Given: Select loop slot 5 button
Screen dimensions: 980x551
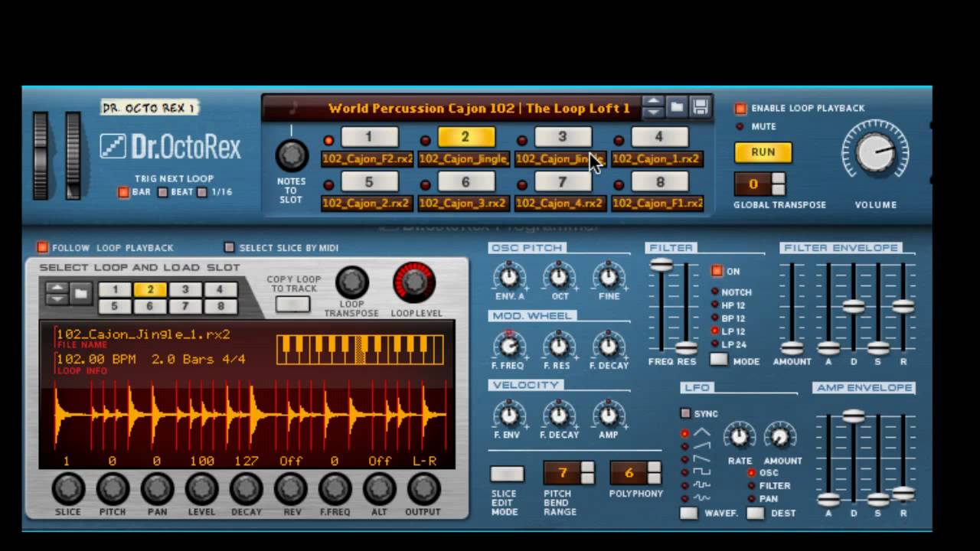Looking at the screenshot, I should tap(369, 182).
